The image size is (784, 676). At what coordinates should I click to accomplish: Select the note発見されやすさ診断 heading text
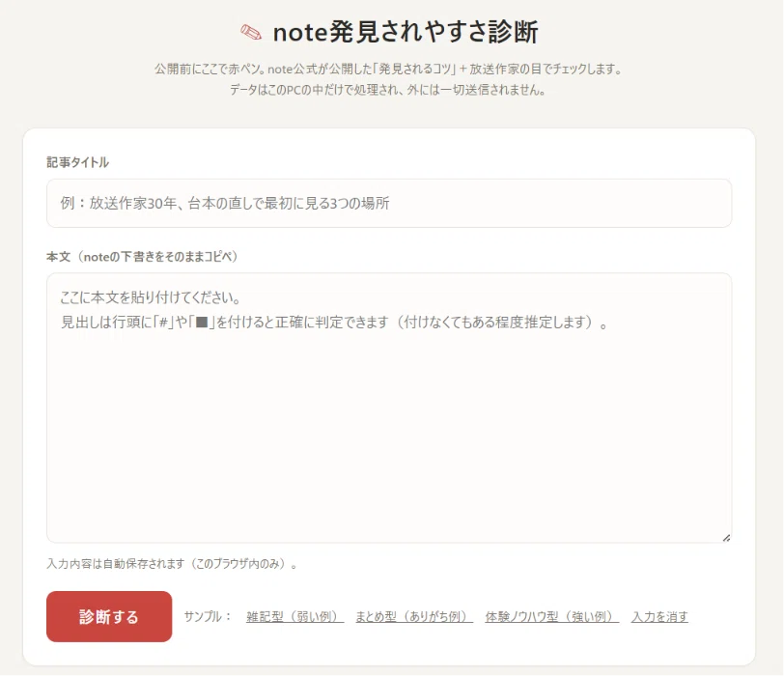406,33
